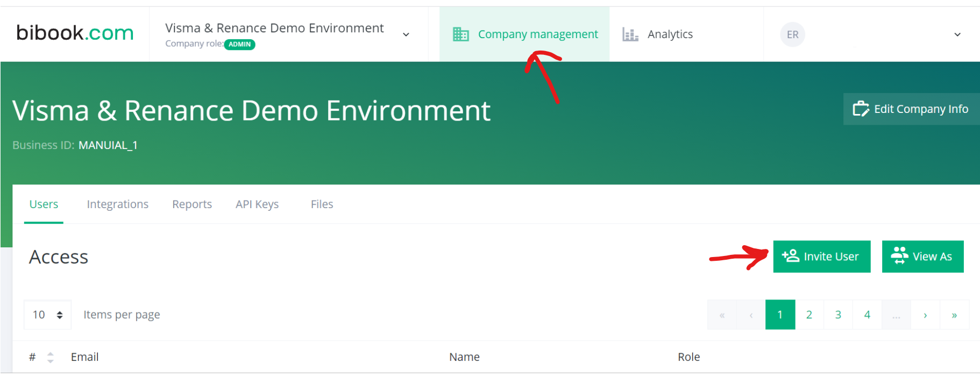Sort the table by # column arrows
Screen dimensions: 980x385
point(51,357)
